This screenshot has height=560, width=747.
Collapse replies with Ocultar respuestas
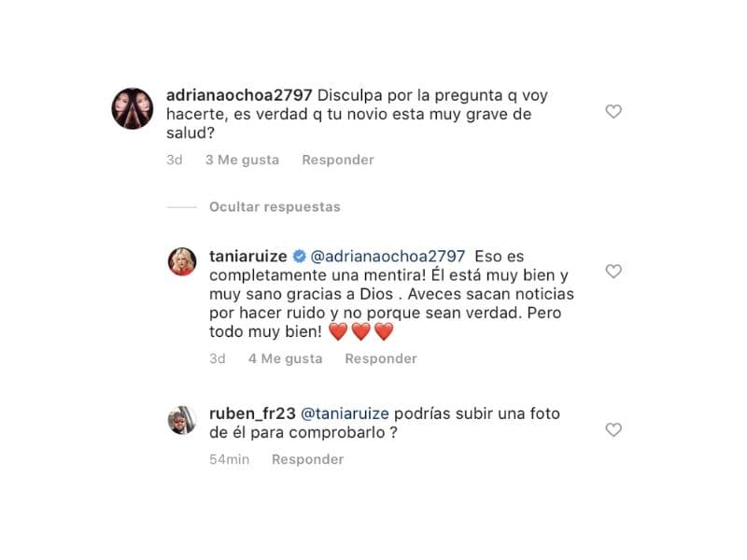click(x=275, y=206)
